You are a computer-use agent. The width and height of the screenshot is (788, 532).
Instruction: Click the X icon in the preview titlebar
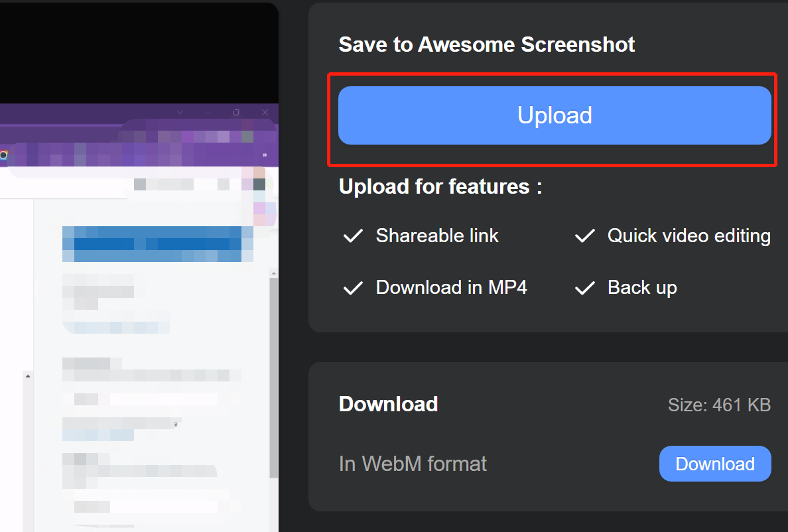265,113
